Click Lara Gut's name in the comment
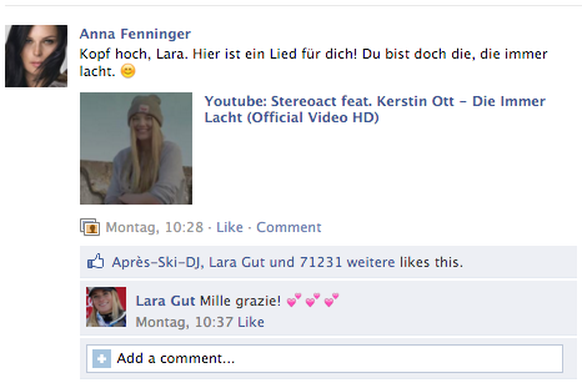582x383 pixels. (165, 301)
